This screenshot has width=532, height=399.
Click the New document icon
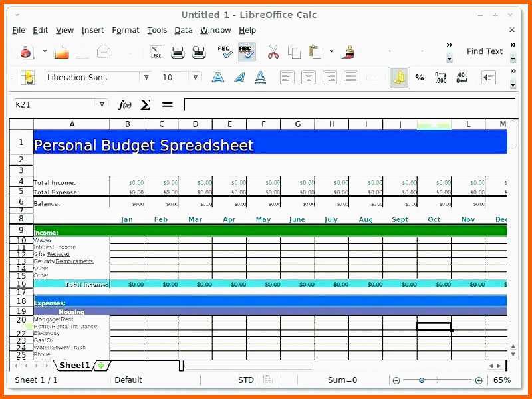tap(26, 52)
